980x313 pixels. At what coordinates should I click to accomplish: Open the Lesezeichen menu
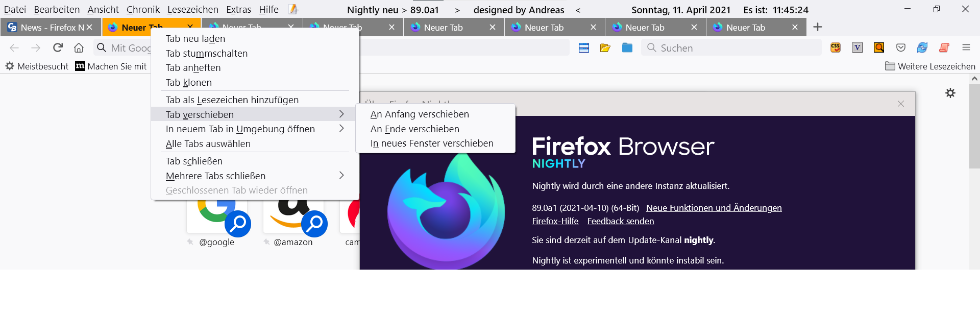[192, 10]
